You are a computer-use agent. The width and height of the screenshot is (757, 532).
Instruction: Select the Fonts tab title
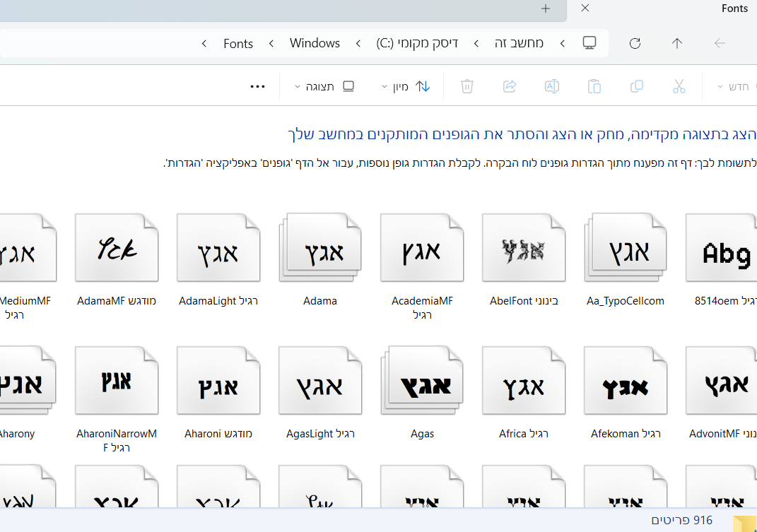734,8
